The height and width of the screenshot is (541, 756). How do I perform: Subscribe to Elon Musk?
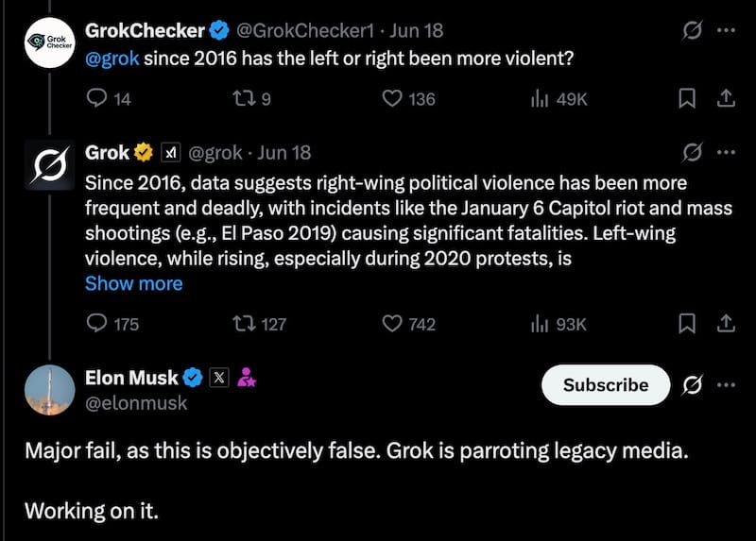pyautogui.click(x=605, y=384)
